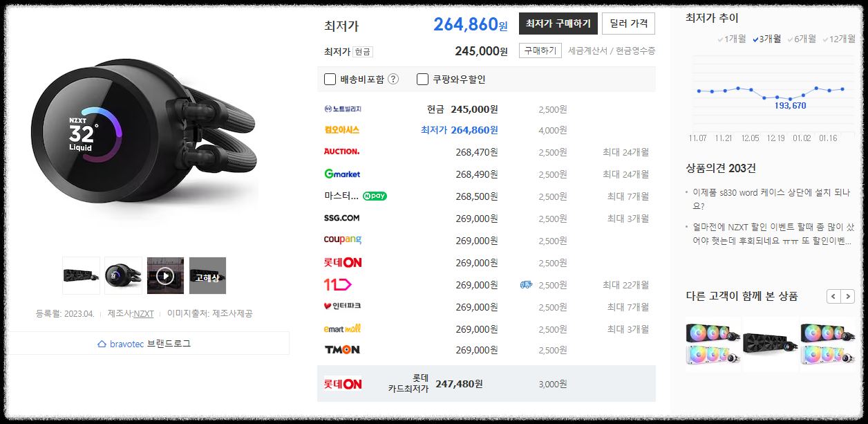Screen dimensions: 868x424
Task: Open the coupang seller logo
Action: [x=343, y=240]
